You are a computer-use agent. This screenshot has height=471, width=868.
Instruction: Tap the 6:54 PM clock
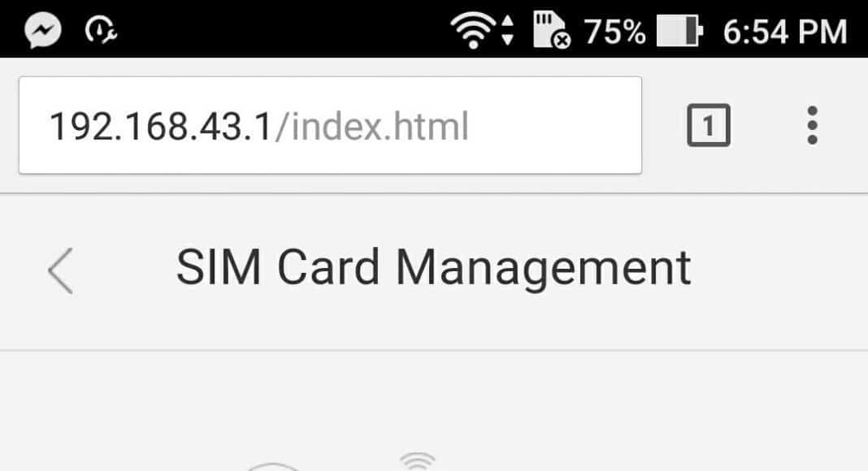[785, 32]
